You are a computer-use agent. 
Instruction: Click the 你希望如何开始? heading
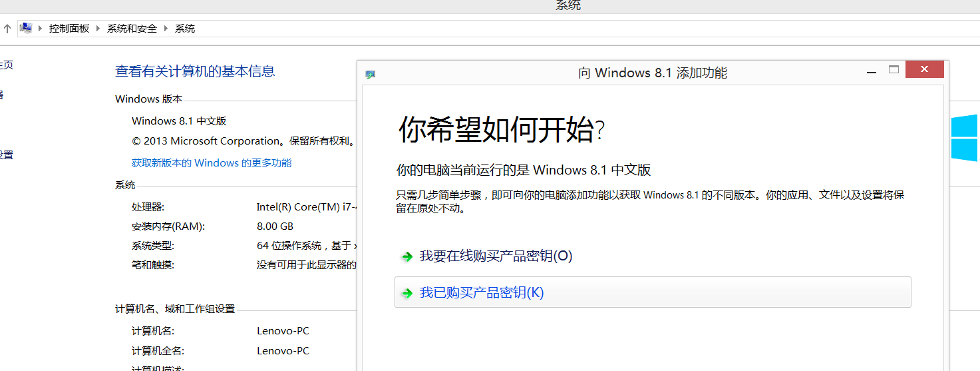pos(502,129)
